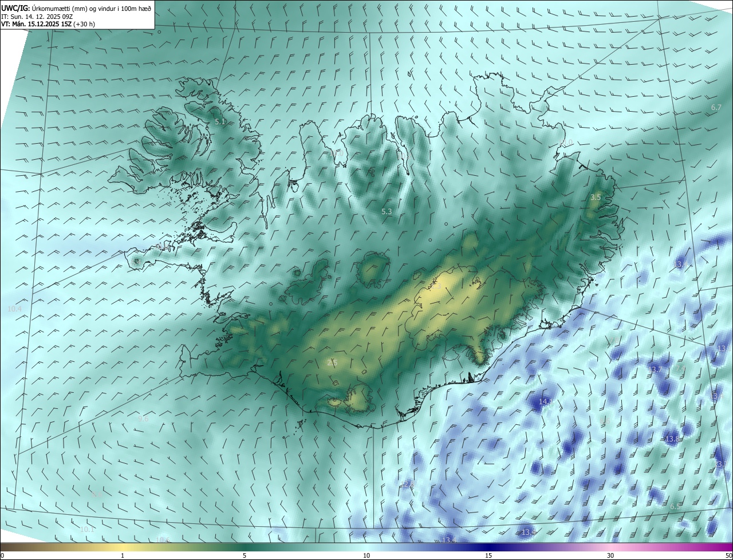
Task: Click the 10.1 value near the bottom-left corner
Action: pyautogui.click(x=87, y=530)
